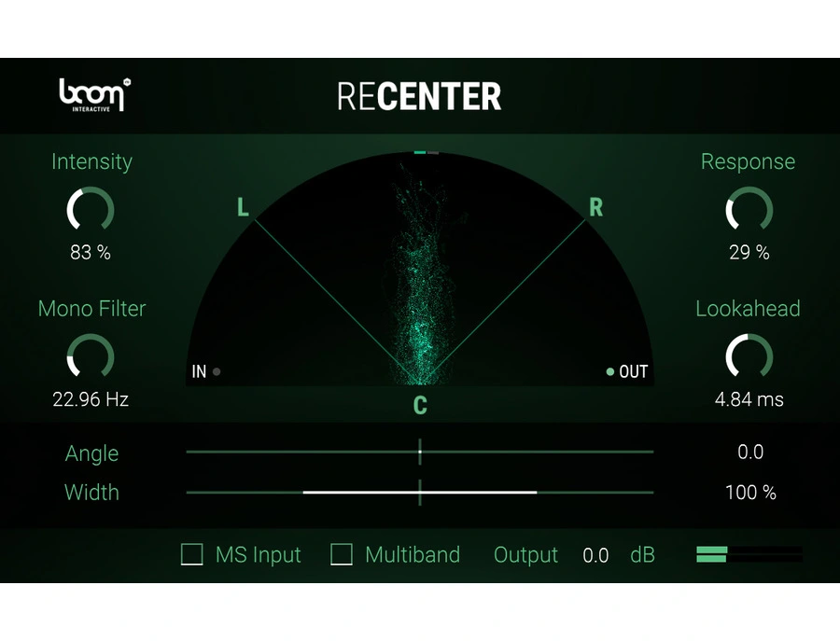
Task: Click the L marker on the scope
Action: pos(243,207)
